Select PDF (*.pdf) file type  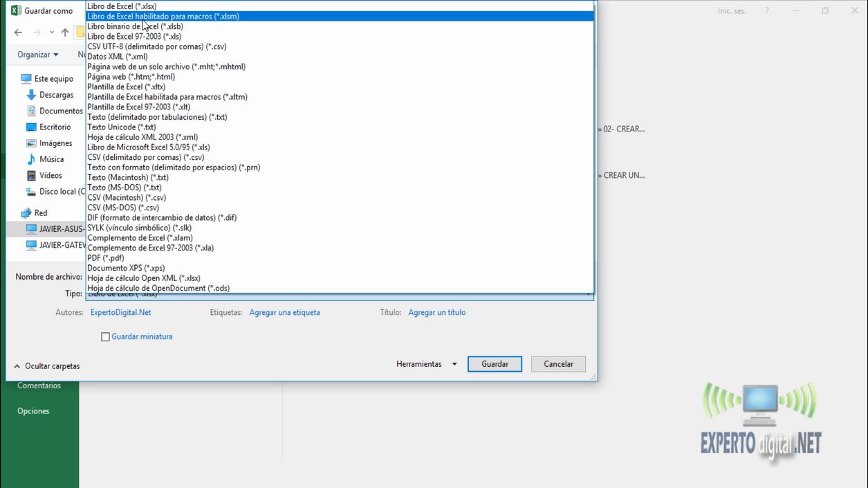tap(106, 258)
